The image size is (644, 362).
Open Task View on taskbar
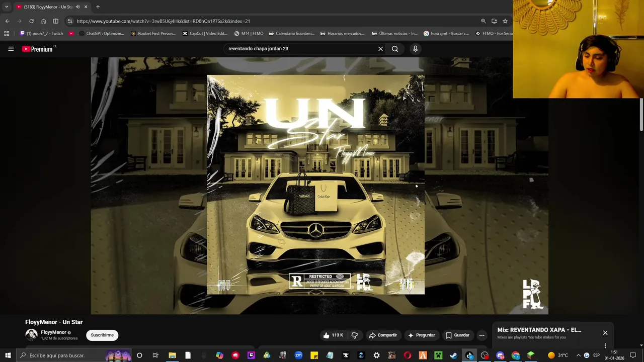155,355
